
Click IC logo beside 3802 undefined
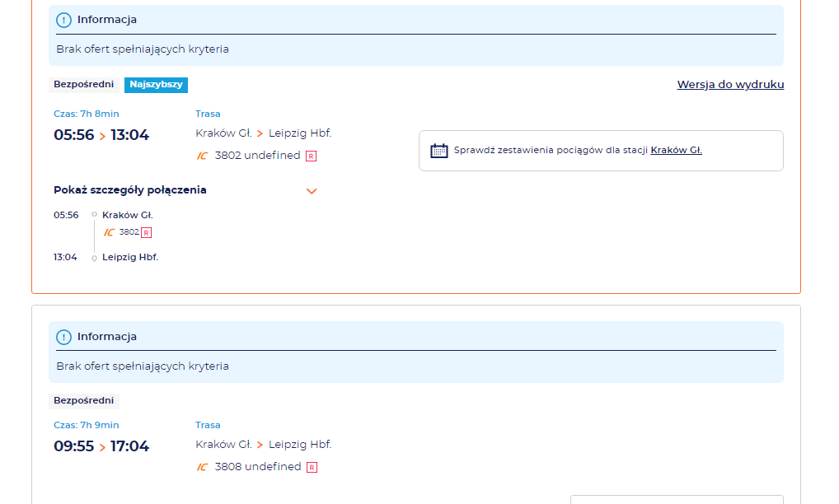202,156
